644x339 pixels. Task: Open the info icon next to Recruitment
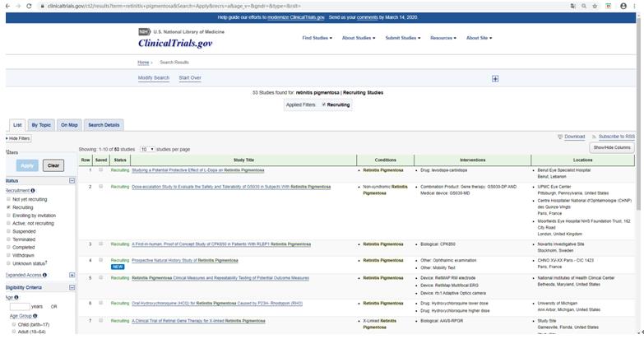pos(33,191)
